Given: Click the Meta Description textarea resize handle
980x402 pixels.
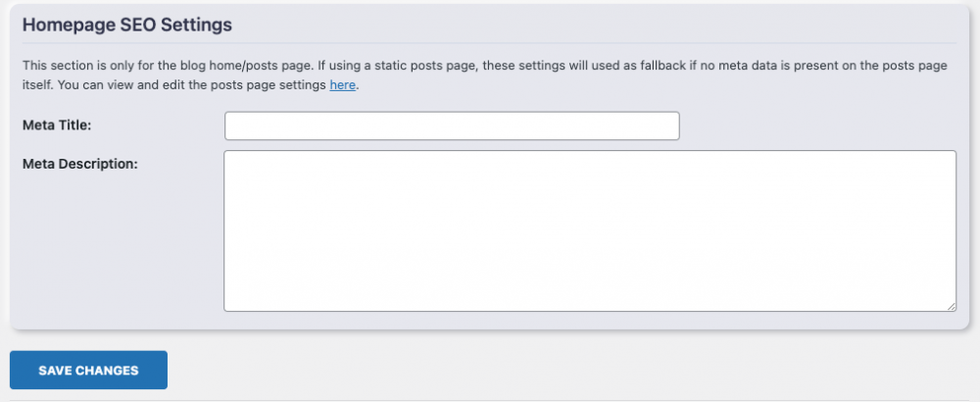Looking at the screenshot, I should tap(951, 306).
